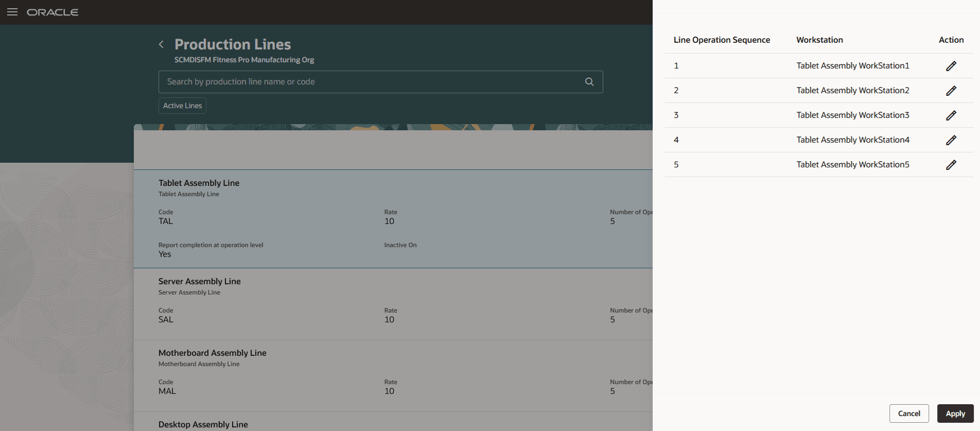The width and height of the screenshot is (980, 431).
Task: Open the Motherboard Assembly Line title
Action: pyautogui.click(x=213, y=353)
